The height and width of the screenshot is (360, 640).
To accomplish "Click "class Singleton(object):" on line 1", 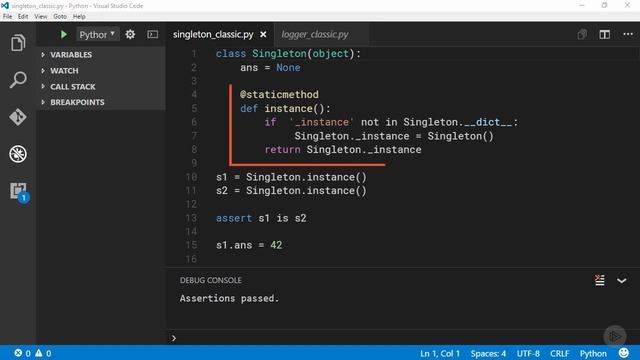I will coord(288,54).
